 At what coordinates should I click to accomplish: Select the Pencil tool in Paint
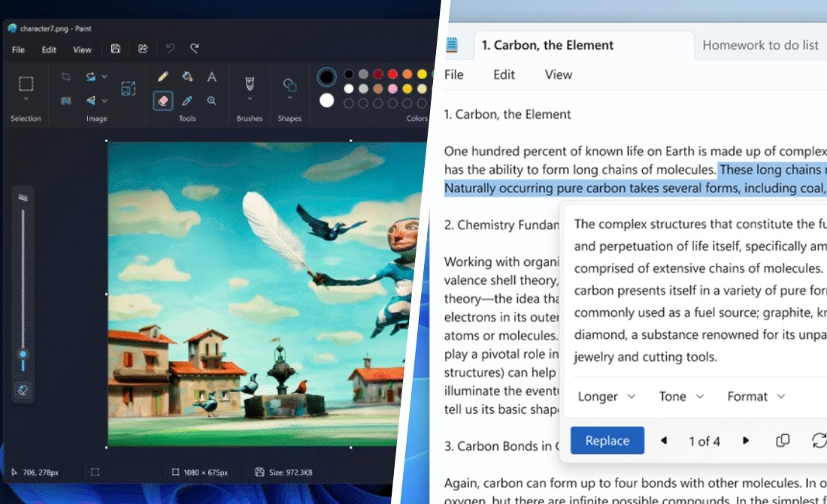(162, 77)
